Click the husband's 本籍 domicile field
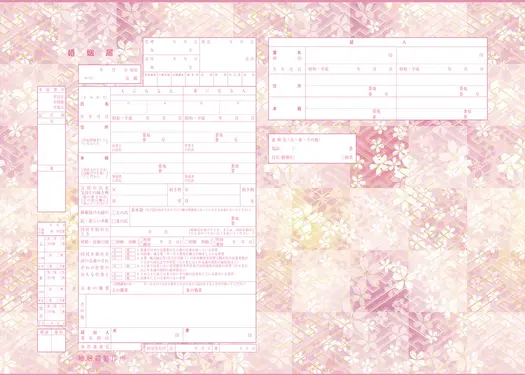The width and height of the screenshot is (525, 375). tap(147, 163)
